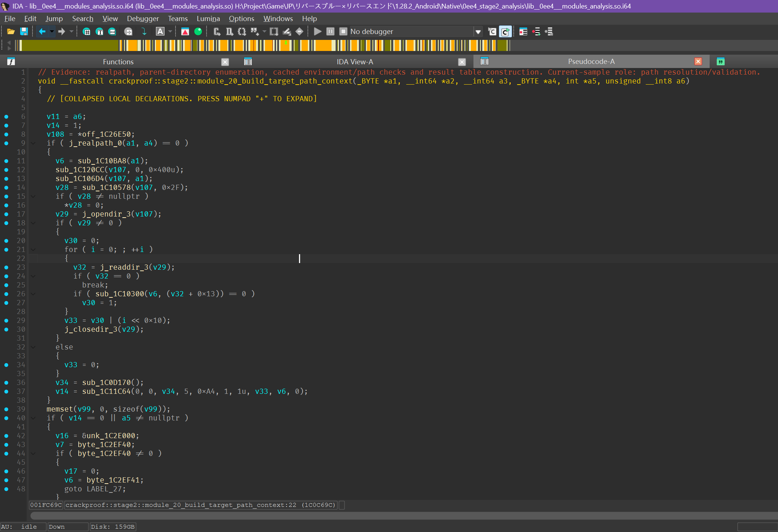
Task: Open the dropdown beside the 'A' icon
Action: click(x=170, y=32)
